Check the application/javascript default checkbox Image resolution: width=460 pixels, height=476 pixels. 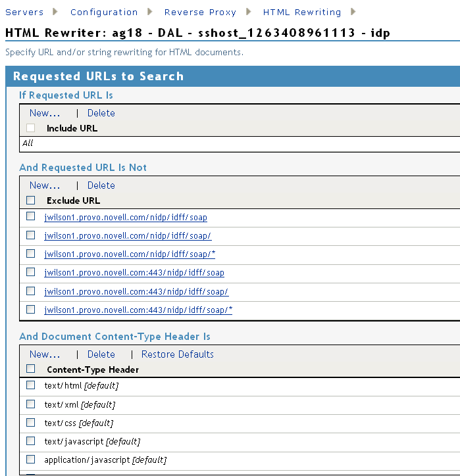[x=30, y=460]
